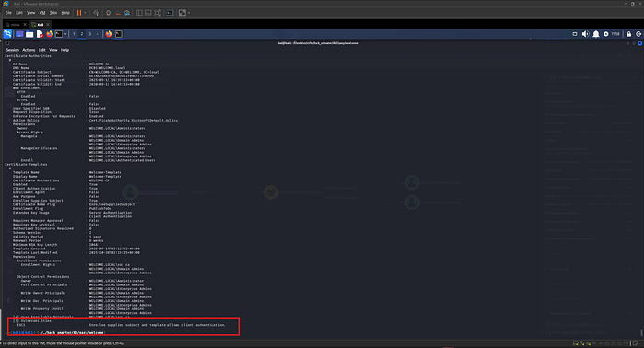The image size is (644, 348).
Task: Take a VM snapshot
Action: pyautogui.click(x=109, y=13)
